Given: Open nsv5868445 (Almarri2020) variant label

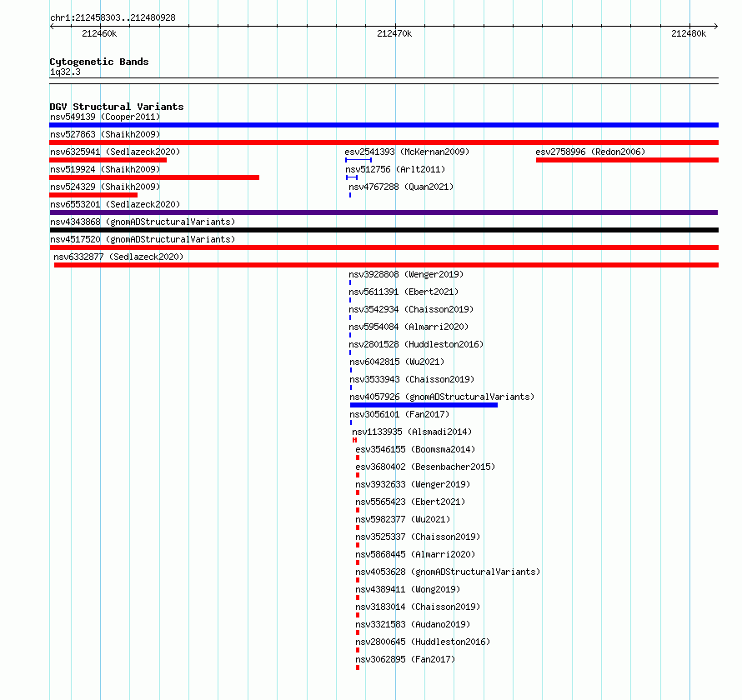Looking at the screenshot, I should point(415,554).
